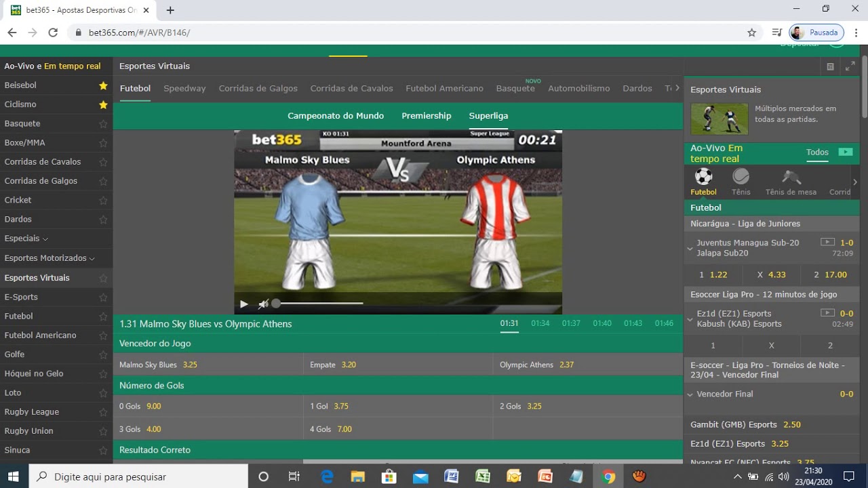Click the address bar URL

coord(139,33)
